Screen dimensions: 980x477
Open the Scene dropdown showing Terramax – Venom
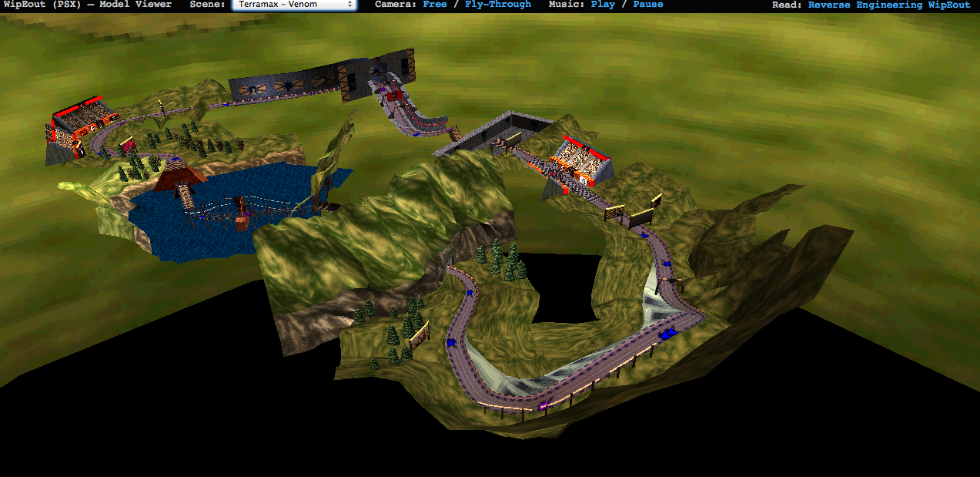point(294,5)
